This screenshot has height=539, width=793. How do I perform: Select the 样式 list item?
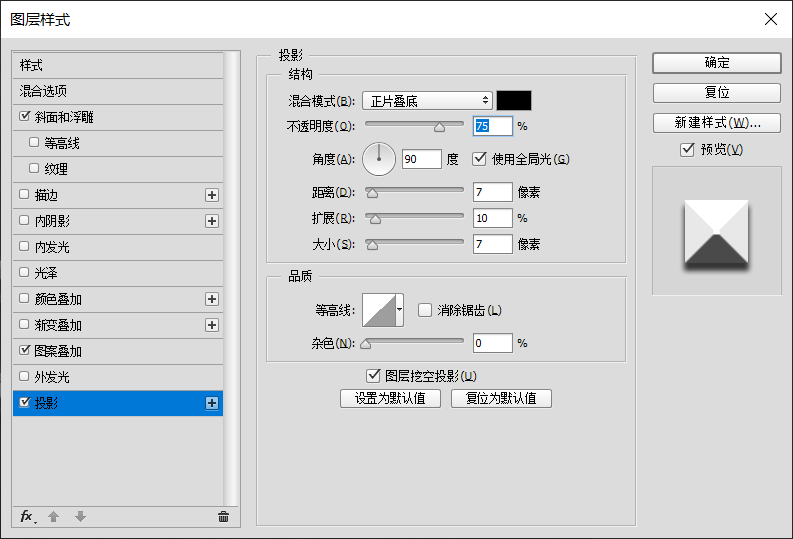pyautogui.click(x=118, y=65)
